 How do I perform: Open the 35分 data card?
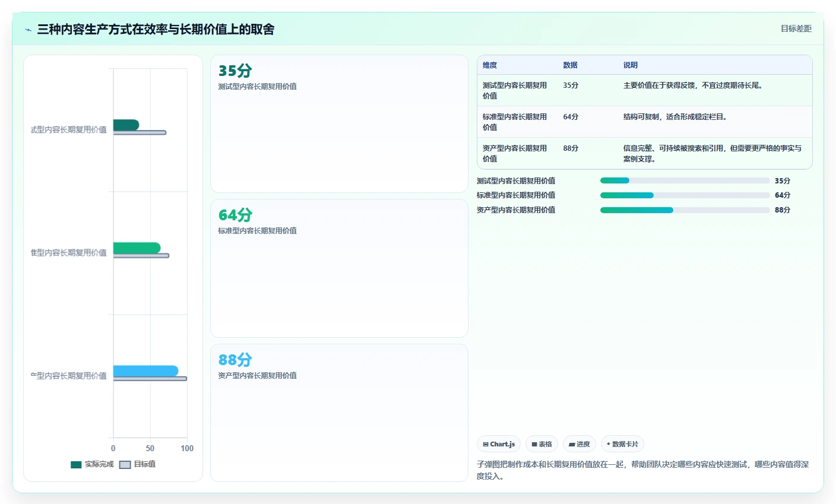pos(339,123)
